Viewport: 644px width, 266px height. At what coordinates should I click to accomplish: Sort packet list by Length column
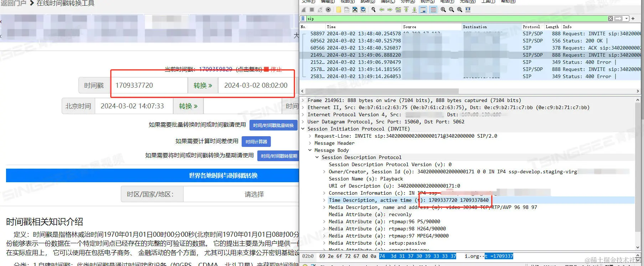[552, 27]
